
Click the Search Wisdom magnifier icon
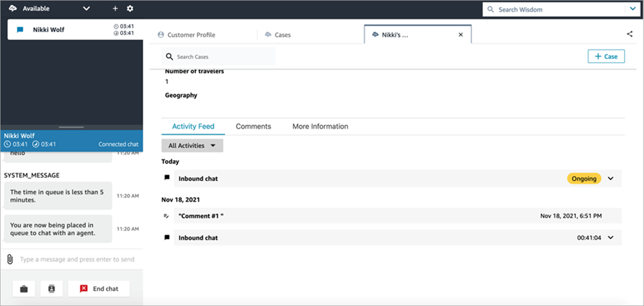(490, 9)
